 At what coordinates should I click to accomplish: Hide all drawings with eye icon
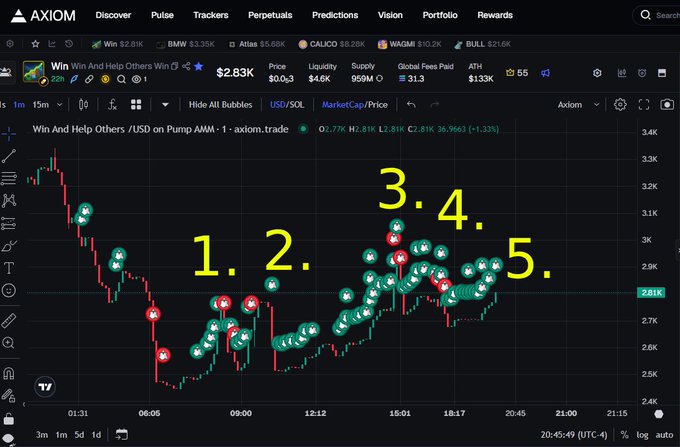click(9, 439)
